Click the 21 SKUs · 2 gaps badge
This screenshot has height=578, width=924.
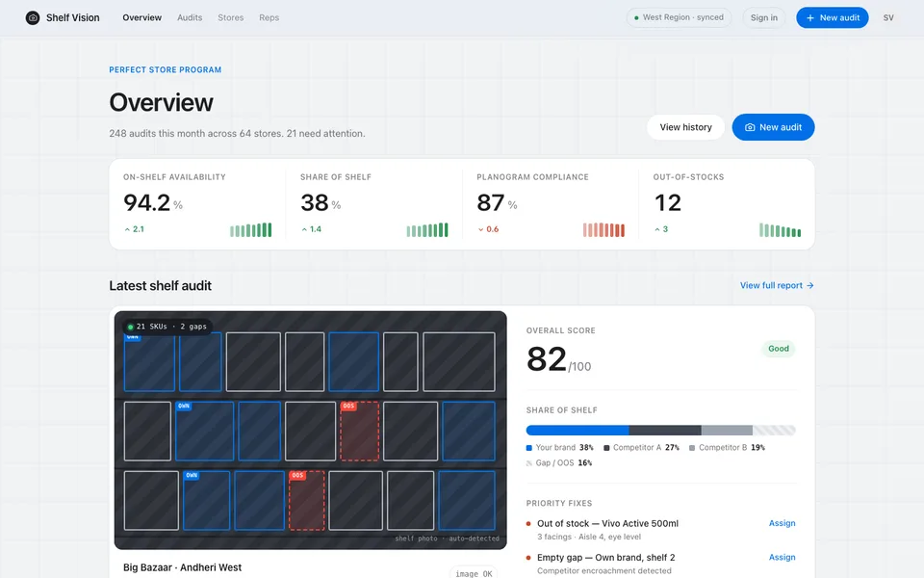point(167,327)
